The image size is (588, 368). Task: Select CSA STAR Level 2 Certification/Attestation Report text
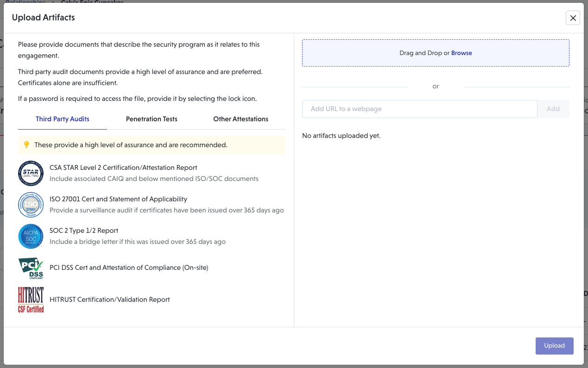coord(123,168)
